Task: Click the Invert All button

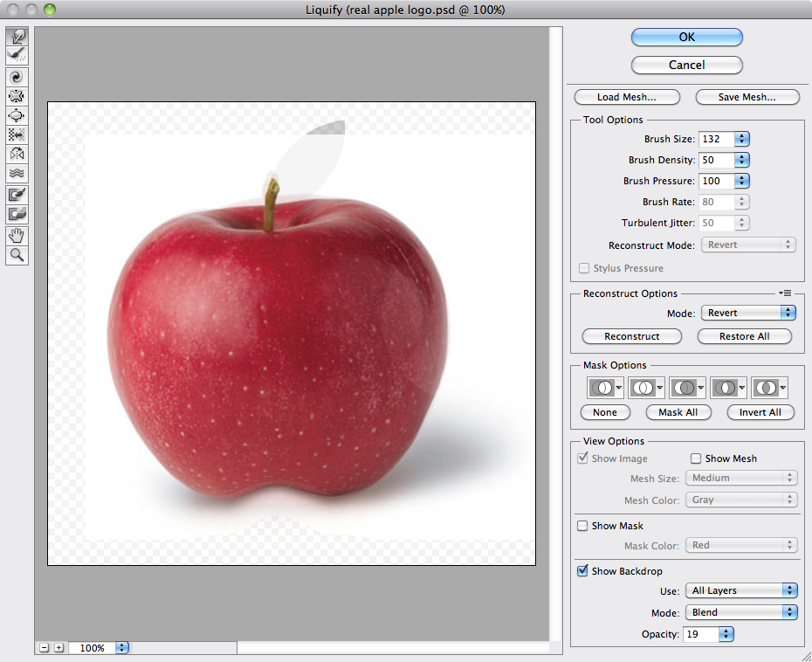Action: click(760, 412)
